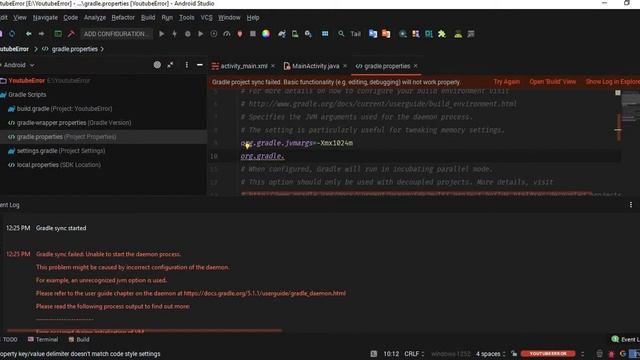Viewport: 640px width, 360px height.
Task: Click the Stop square icon
Action: click(x=253, y=34)
